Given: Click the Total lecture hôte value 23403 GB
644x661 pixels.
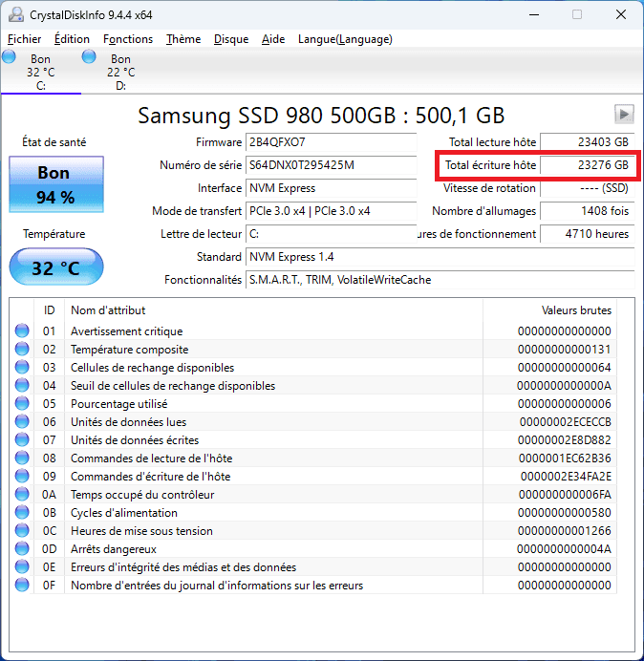Looking at the screenshot, I should pyautogui.click(x=587, y=142).
